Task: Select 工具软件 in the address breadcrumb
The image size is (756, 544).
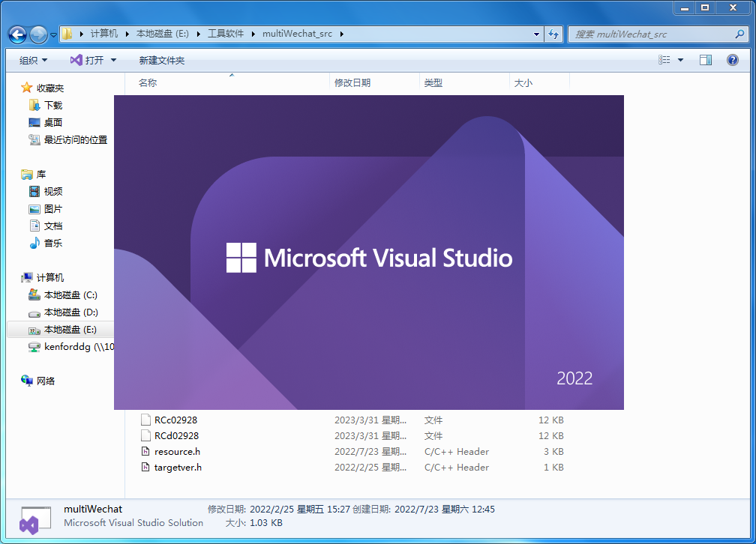Action: (x=226, y=34)
